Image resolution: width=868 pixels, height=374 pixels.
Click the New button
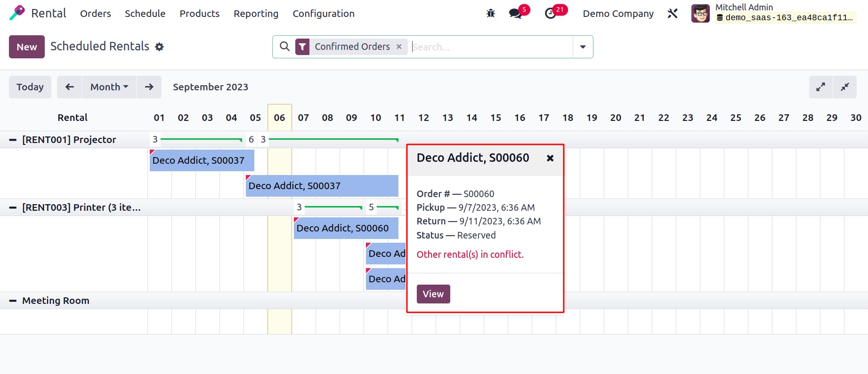tap(27, 47)
